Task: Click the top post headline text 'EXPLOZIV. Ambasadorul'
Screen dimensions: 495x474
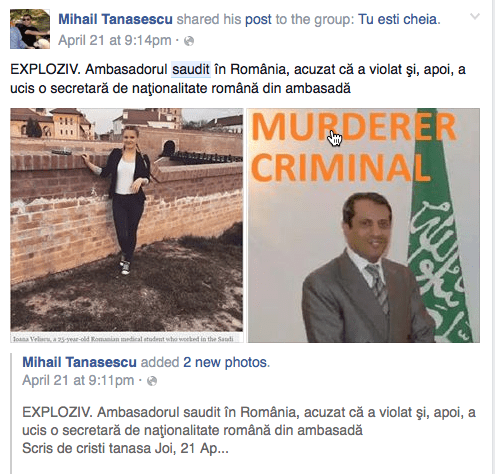Action: [x=89, y=69]
